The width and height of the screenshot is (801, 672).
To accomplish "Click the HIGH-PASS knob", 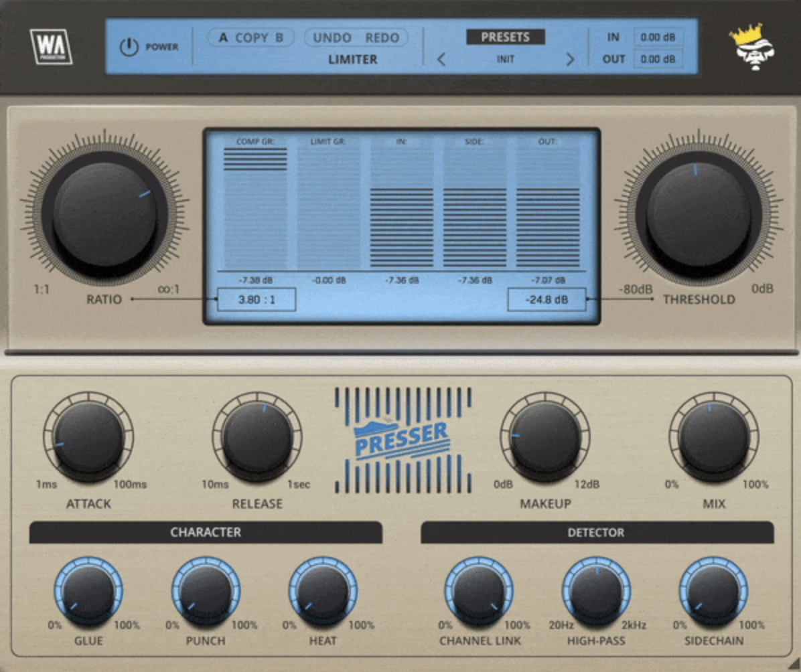I will 596,592.
